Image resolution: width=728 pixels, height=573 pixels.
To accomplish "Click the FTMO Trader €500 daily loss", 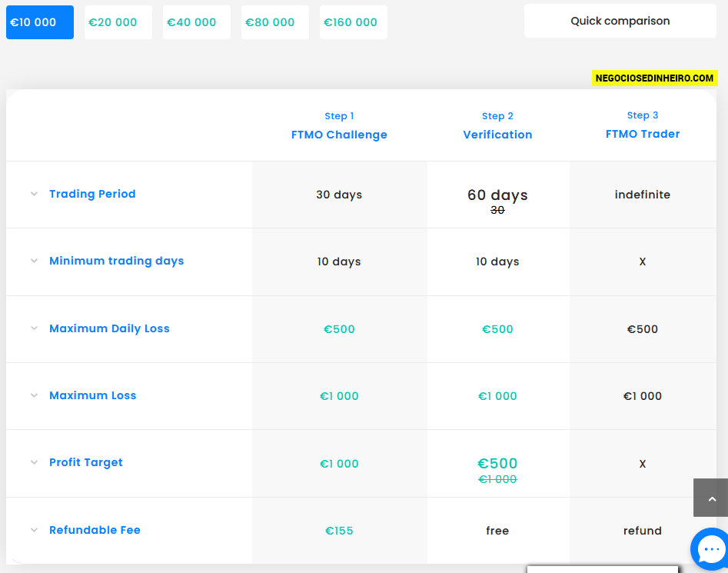I will click(x=643, y=329).
